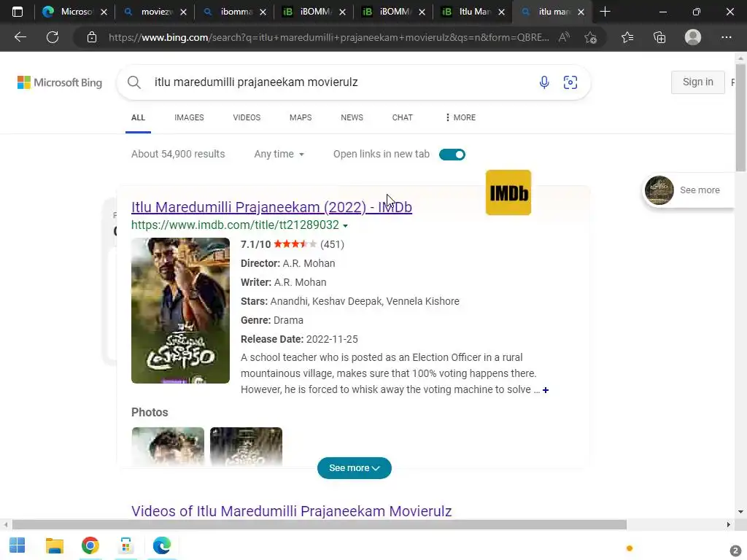
Task: Click 'About 54,900 results' text
Action: point(178,155)
